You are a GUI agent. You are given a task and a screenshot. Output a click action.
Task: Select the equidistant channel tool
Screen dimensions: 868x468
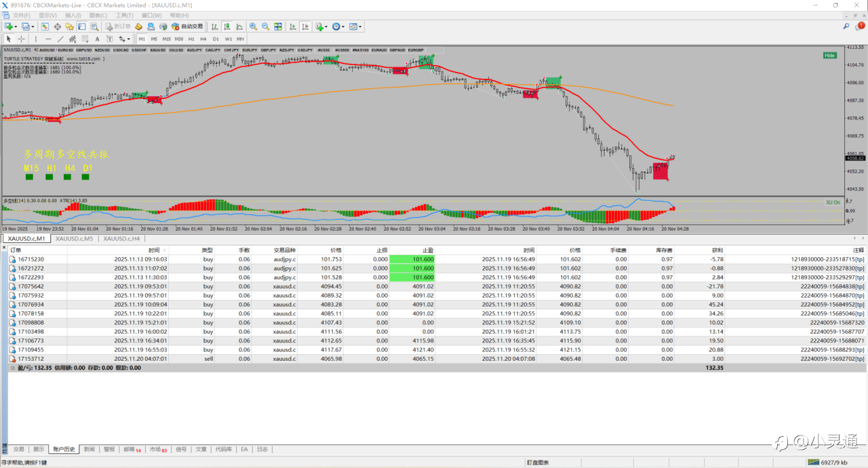click(x=73, y=39)
